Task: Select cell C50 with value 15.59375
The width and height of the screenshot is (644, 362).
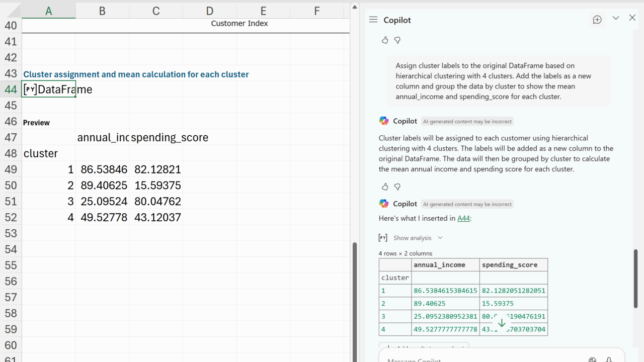Action: [x=156, y=186]
